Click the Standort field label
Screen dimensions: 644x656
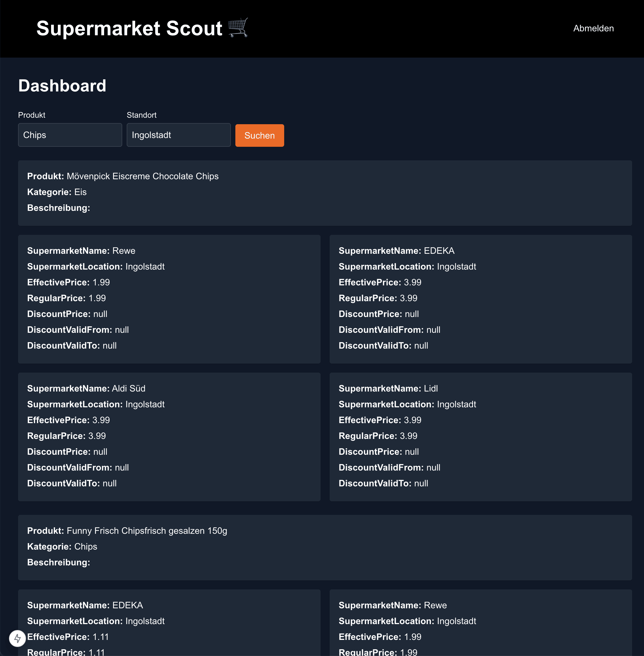tap(141, 115)
